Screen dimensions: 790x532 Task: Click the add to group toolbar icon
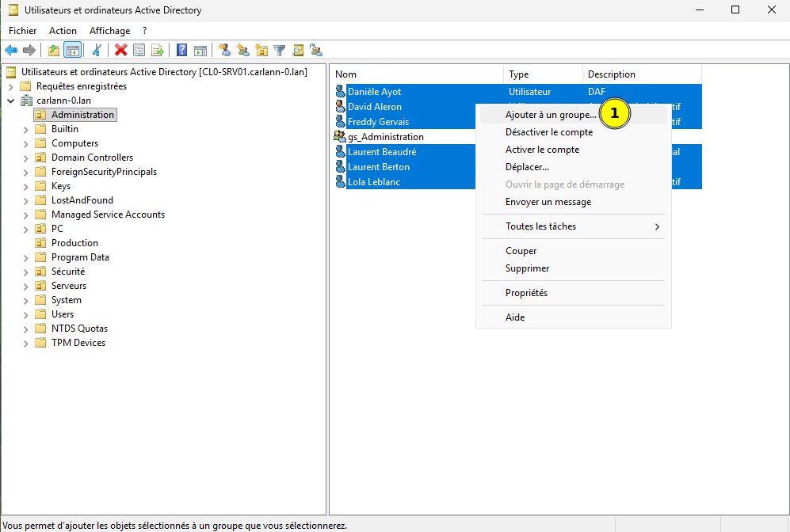click(316, 51)
